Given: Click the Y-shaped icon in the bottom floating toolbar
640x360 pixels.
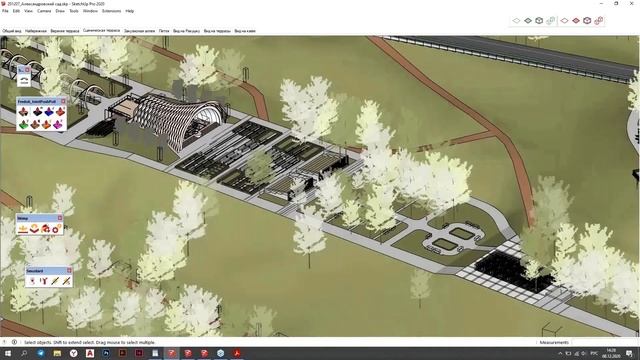Looking at the screenshot, I should [x=44, y=281].
